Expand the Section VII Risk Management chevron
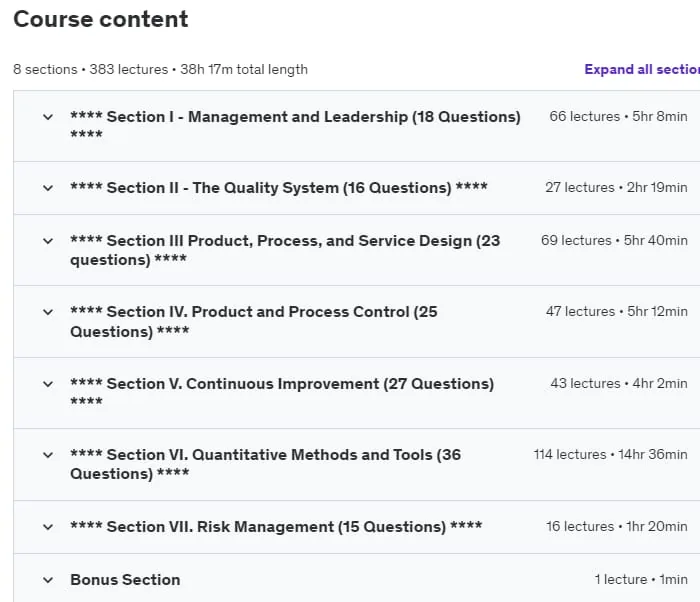Viewport: 700px width, 602px height. click(x=48, y=527)
